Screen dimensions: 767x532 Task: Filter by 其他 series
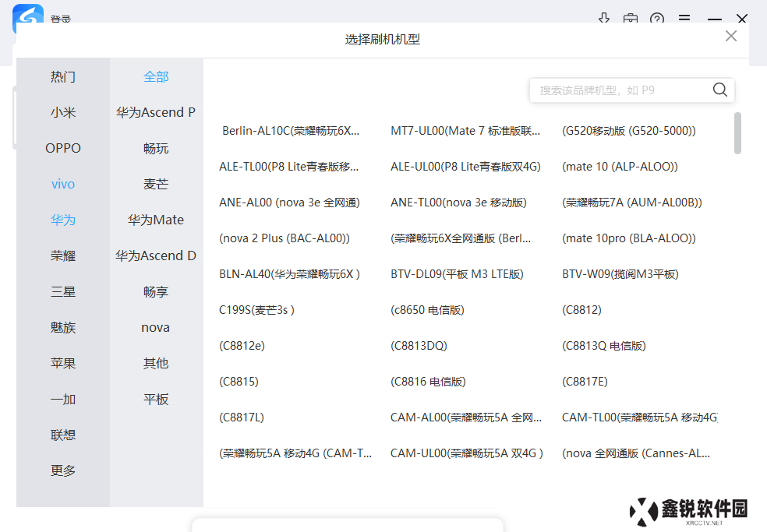point(156,363)
